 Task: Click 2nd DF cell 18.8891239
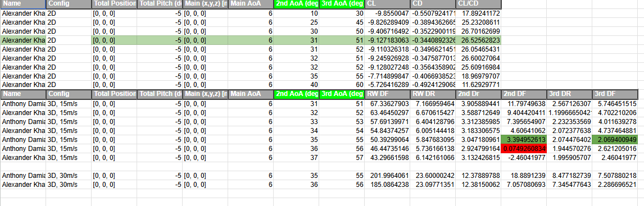tap(524, 176)
